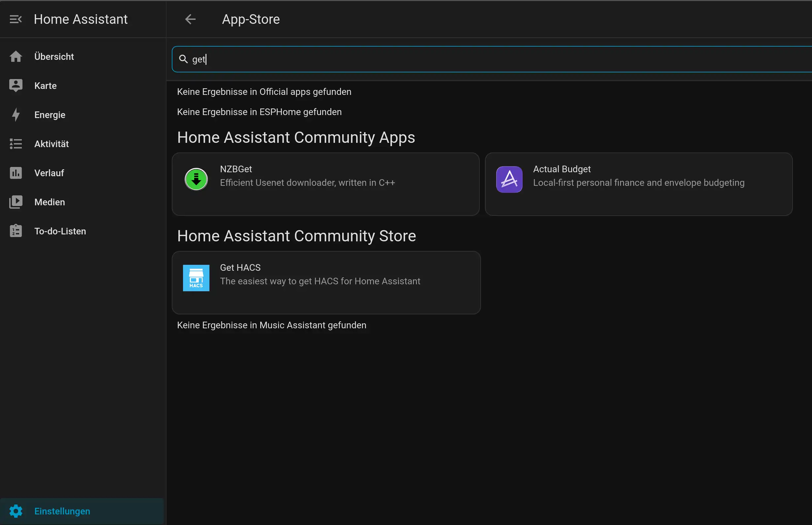Click the Einstellungen gear icon
The height and width of the screenshot is (525, 812).
coord(16,511)
